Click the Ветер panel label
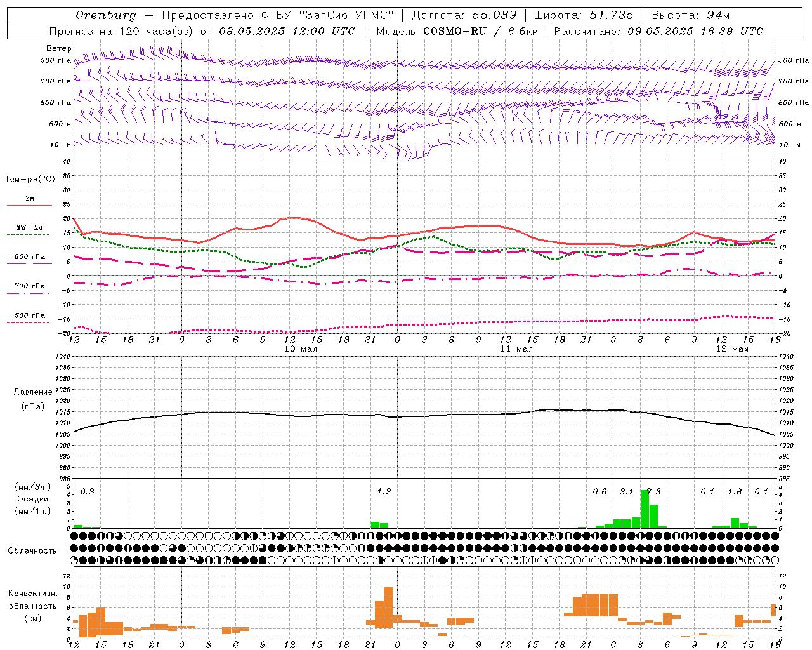The width and height of the screenshot is (812, 650). (58, 48)
